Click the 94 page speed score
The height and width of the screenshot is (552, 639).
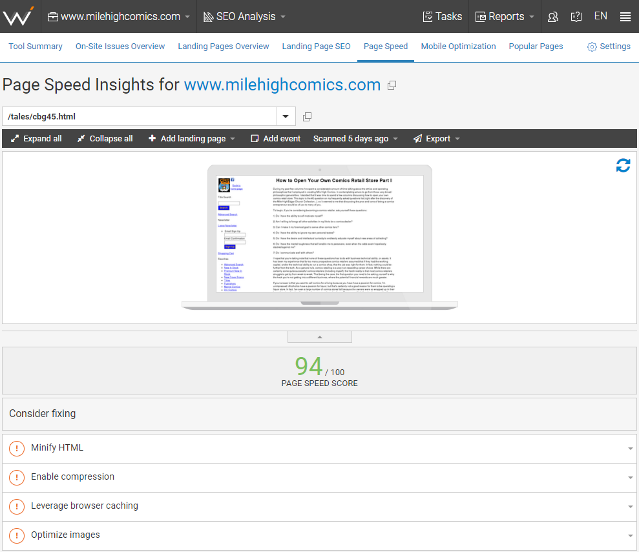click(x=308, y=366)
